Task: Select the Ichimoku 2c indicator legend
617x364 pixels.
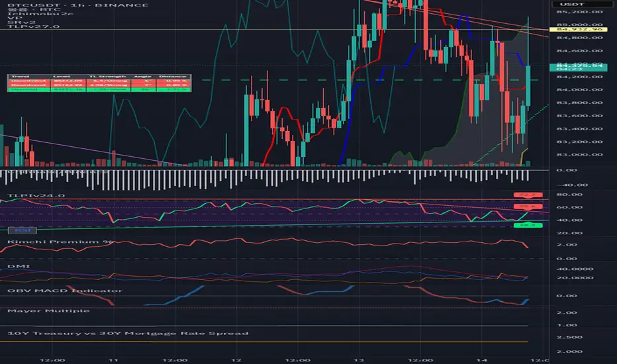Action: [40, 14]
